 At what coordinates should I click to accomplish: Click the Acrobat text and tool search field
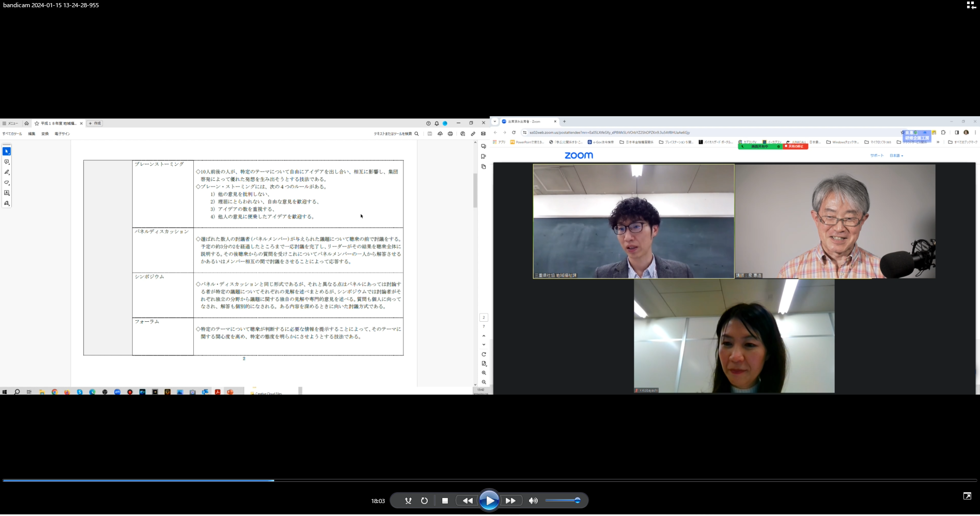pos(396,134)
